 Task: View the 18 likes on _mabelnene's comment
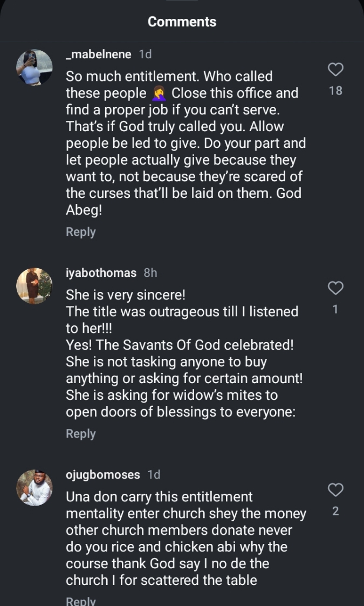tap(335, 91)
